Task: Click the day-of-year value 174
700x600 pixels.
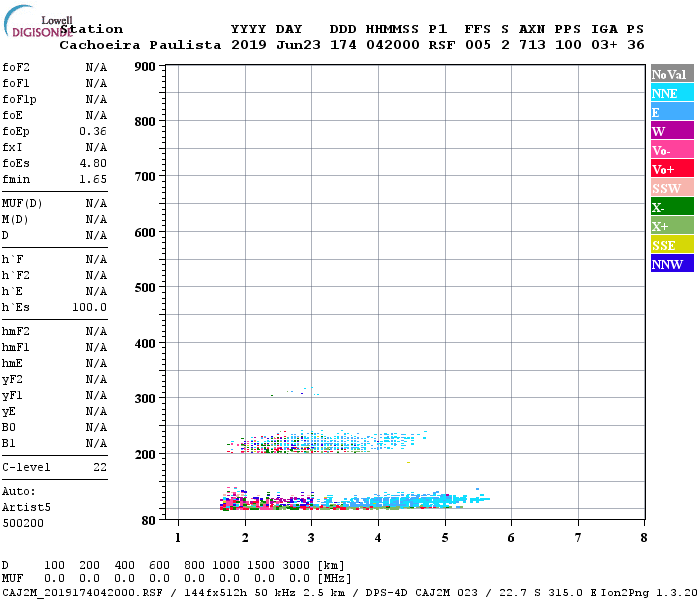Action: (343, 45)
